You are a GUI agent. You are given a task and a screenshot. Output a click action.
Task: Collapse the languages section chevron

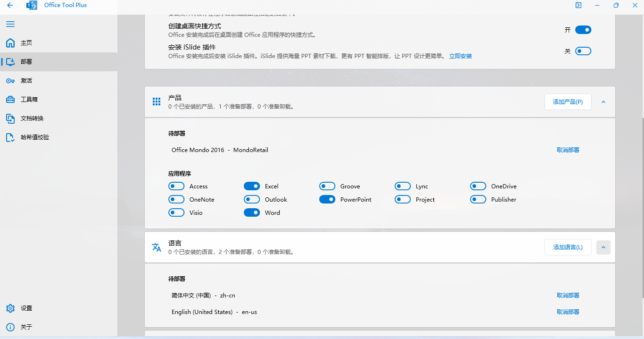point(603,247)
